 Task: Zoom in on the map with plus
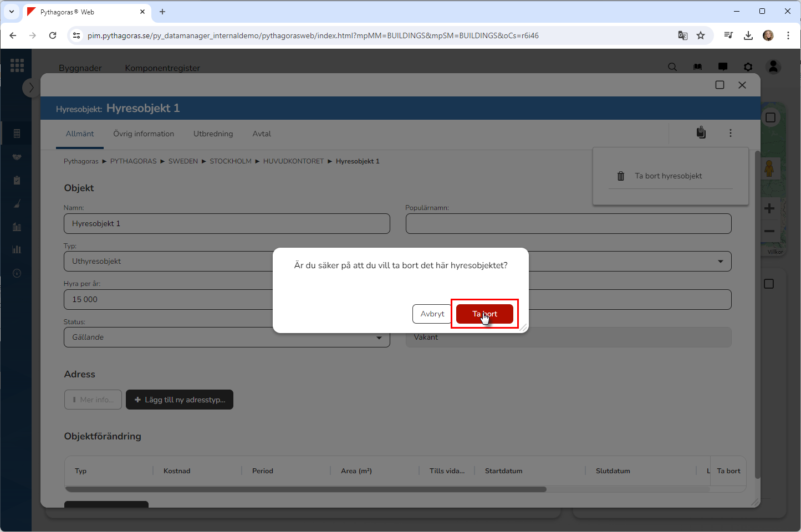pyautogui.click(x=769, y=209)
